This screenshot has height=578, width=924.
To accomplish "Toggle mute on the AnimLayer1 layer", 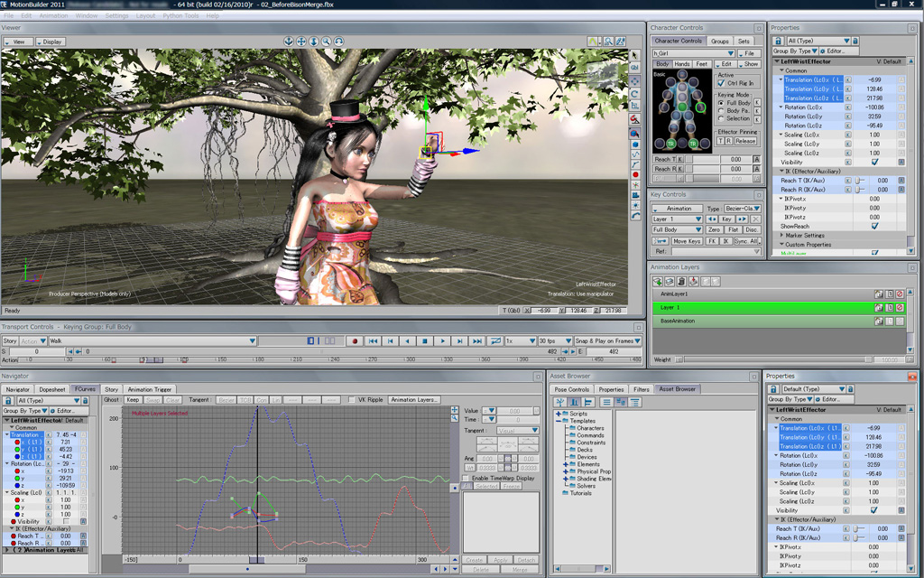I will click(900, 294).
